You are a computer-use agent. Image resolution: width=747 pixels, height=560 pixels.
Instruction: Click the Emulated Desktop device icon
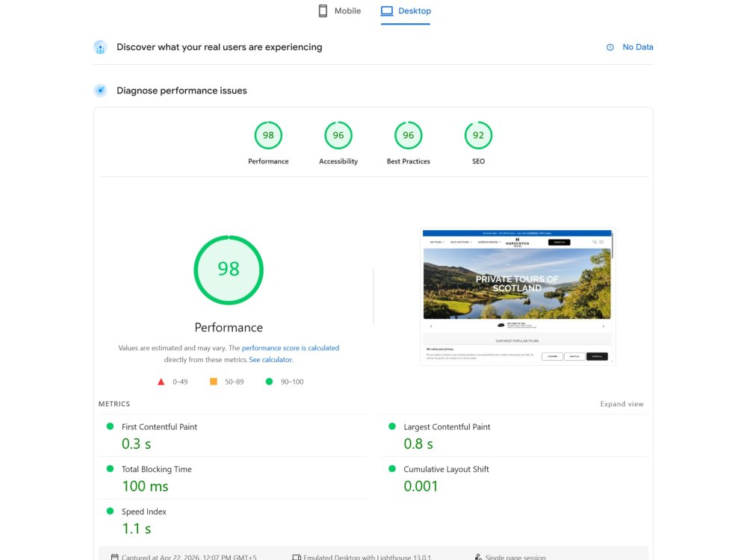pyautogui.click(x=297, y=557)
